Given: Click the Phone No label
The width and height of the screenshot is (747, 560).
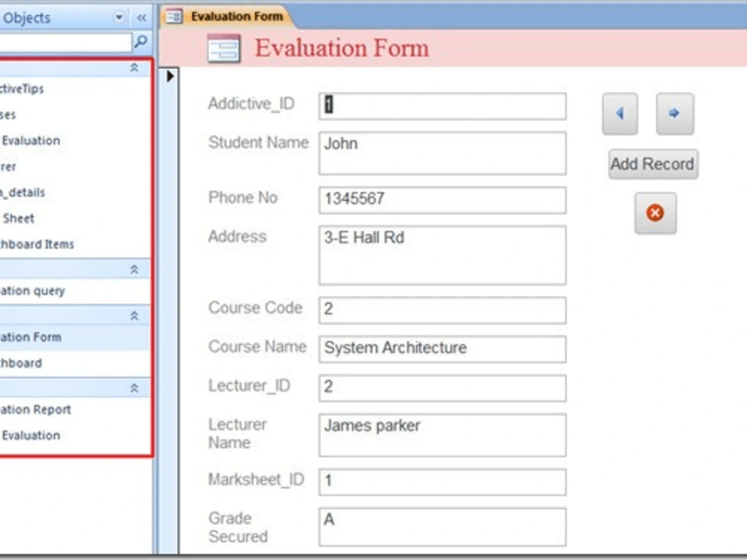Looking at the screenshot, I should (243, 198).
